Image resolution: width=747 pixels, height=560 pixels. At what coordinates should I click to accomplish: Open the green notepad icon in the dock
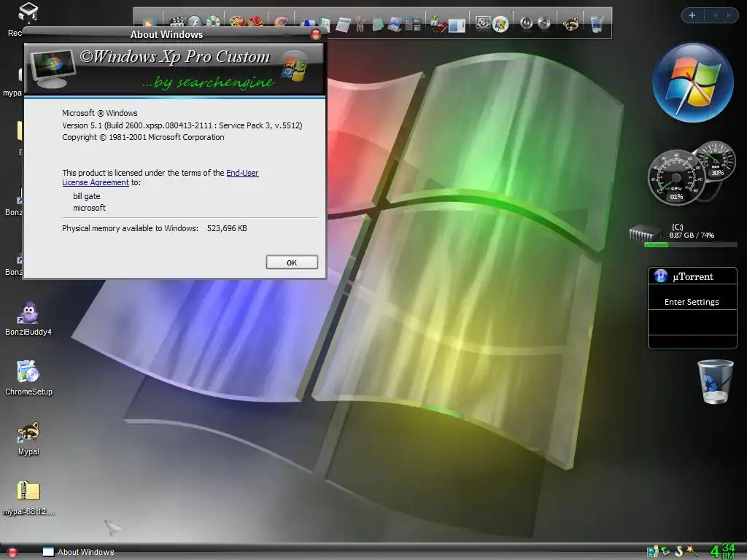point(378,25)
